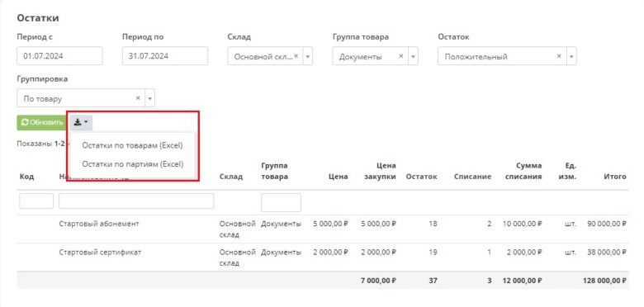The image size is (644, 307).
Task: Sort by Код column header
Action: tap(26, 177)
